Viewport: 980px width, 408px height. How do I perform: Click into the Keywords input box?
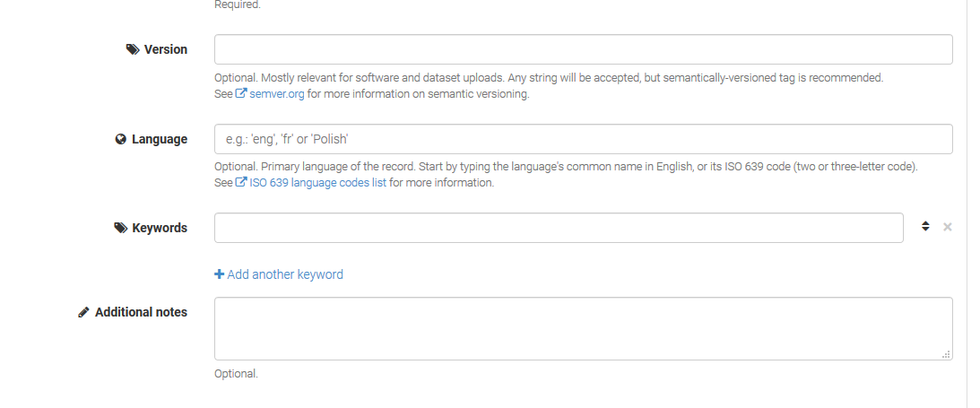point(558,228)
